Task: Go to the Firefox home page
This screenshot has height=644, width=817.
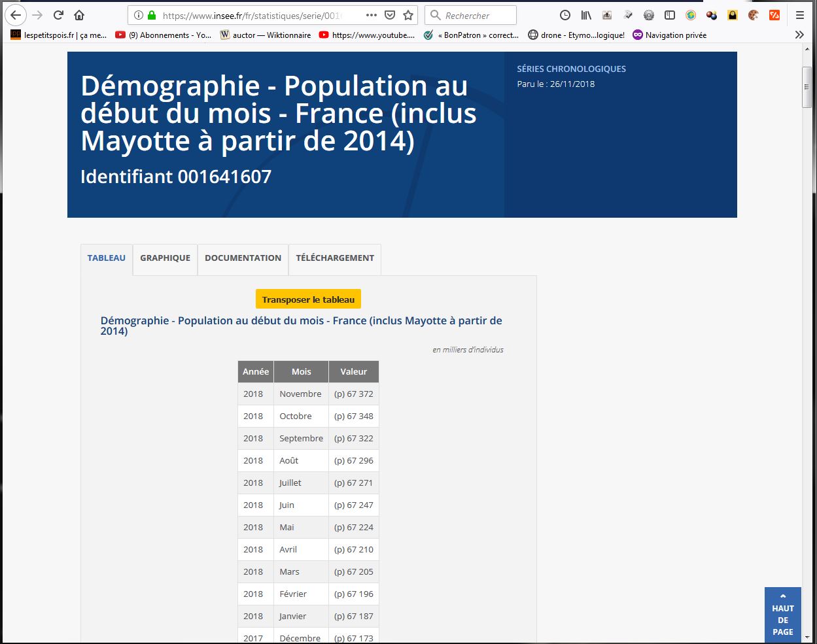Action: 79,15
